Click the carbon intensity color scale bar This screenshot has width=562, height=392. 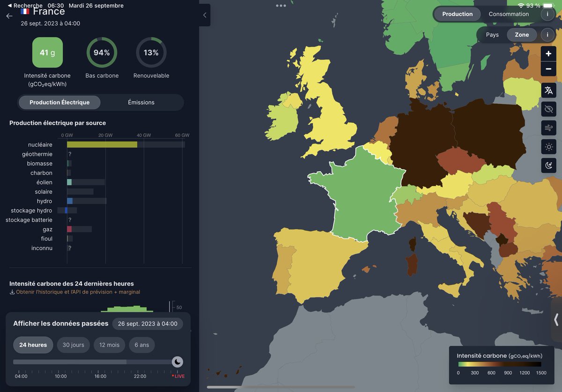pyautogui.click(x=500, y=364)
